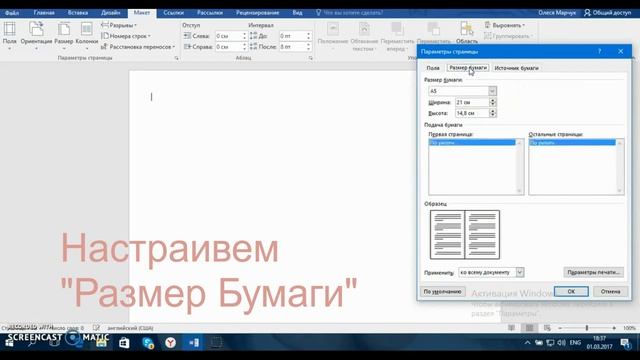Select the Первая страница list default item

(x=472, y=142)
